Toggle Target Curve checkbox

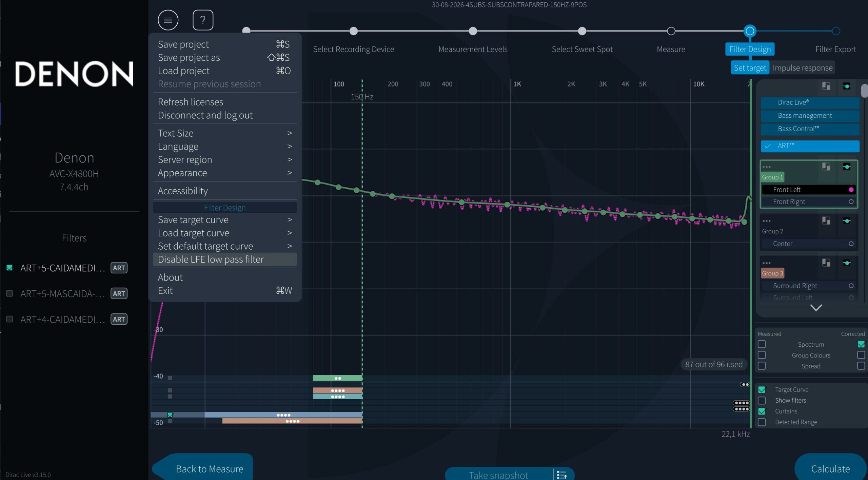click(x=762, y=389)
